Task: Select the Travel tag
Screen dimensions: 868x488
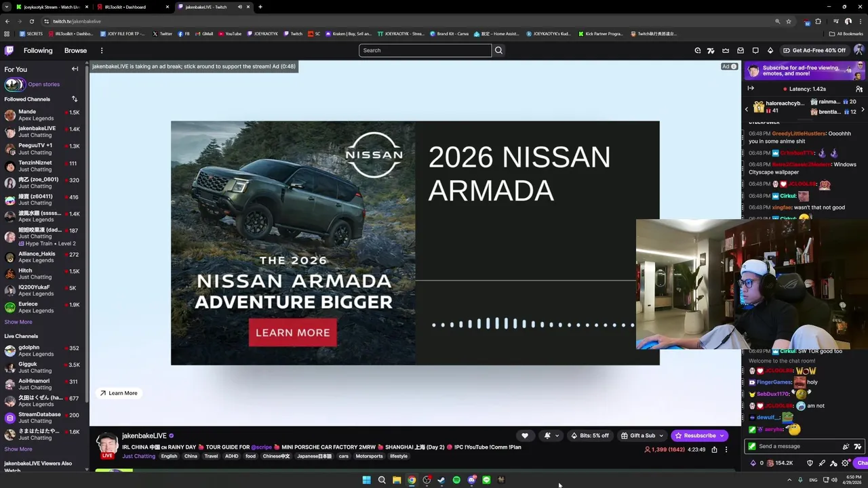Action: click(x=211, y=456)
